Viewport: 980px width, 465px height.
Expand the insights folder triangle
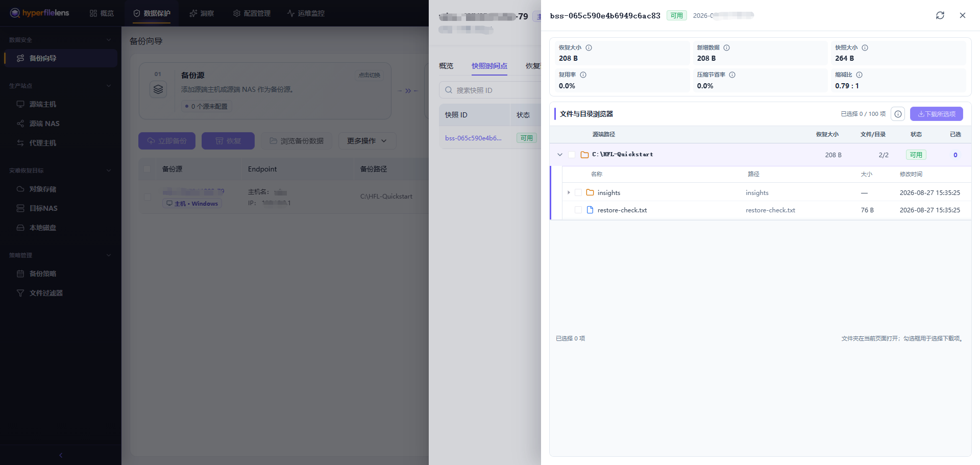tap(569, 192)
